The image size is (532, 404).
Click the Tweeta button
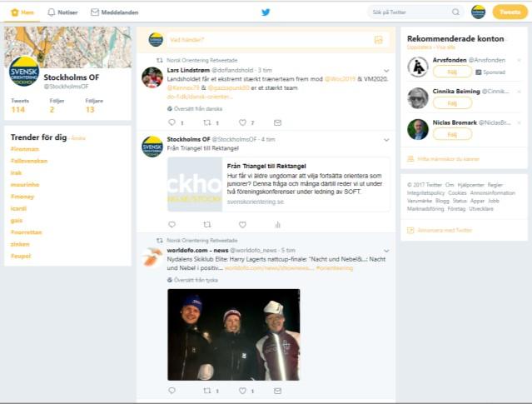pyautogui.click(x=510, y=12)
